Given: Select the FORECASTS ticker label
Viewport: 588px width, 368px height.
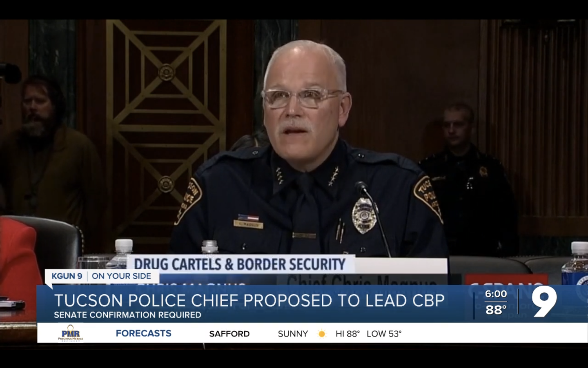Looking at the screenshot, I should [x=143, y=333].
